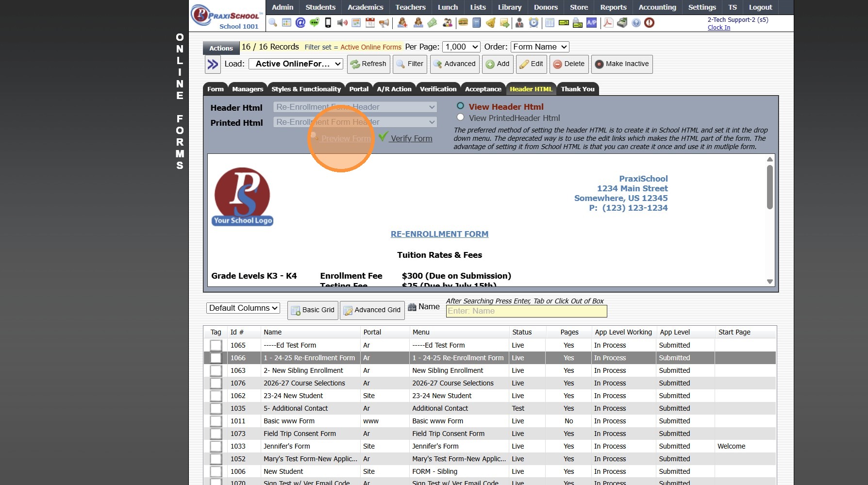
Task: Click the add student icon with plus
Action: [x=402, y=23]
